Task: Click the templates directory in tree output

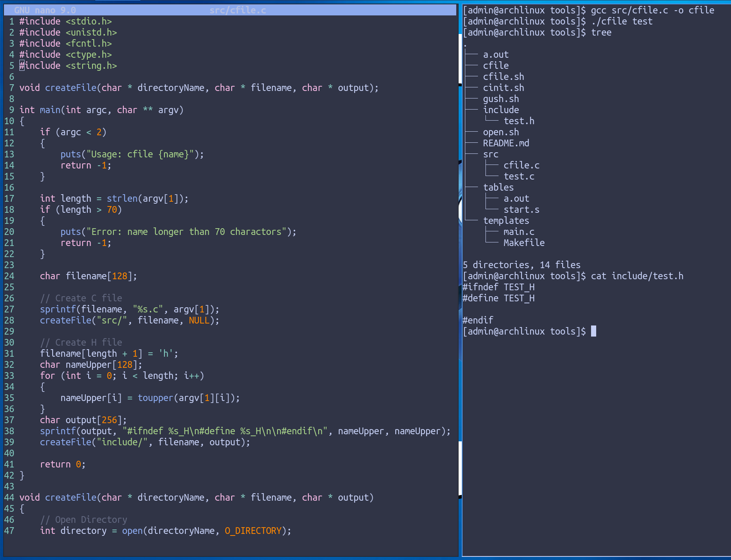Action: point(506,221)
